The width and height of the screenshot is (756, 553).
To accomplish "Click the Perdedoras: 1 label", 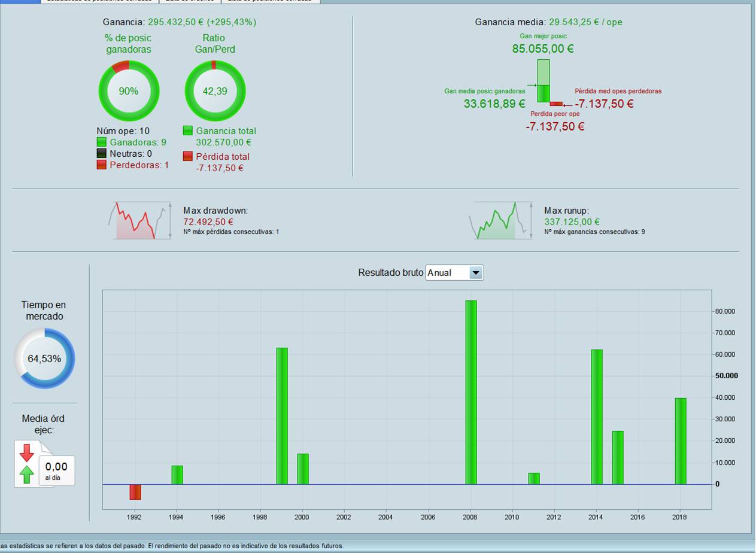I will point(139,165).
